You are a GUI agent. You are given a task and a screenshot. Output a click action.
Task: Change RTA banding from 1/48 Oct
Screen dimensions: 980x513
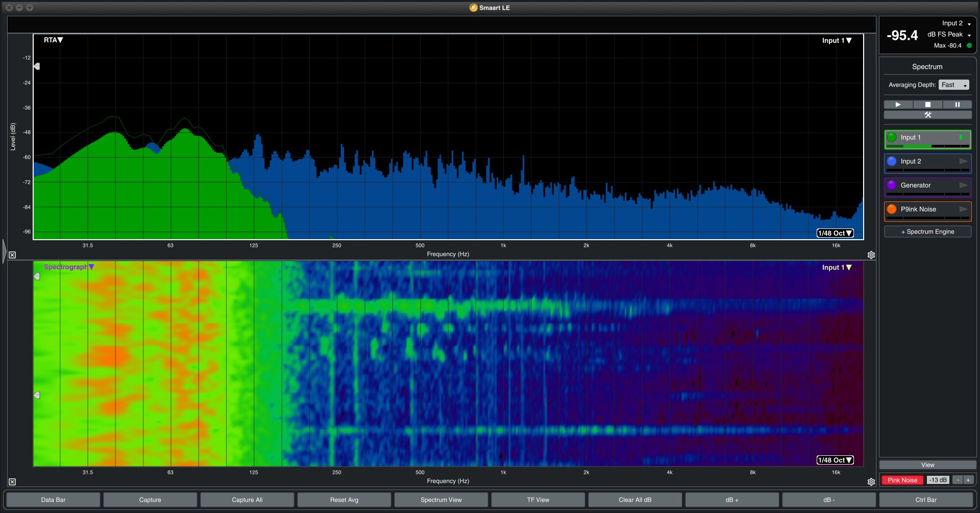click(x=835, y=233)
